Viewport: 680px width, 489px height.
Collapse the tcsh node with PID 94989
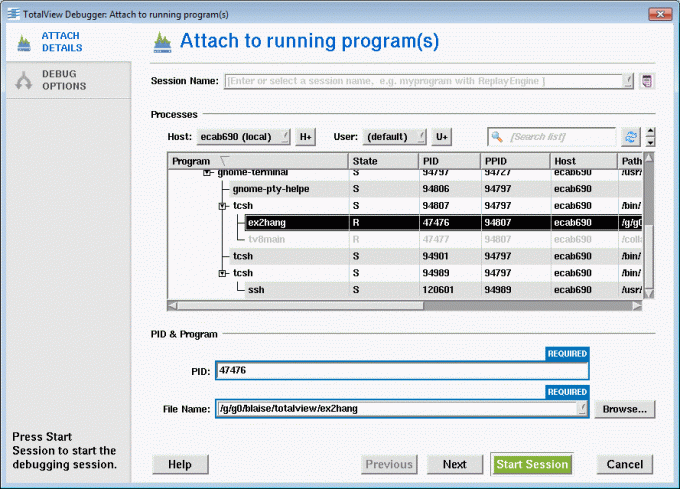tap(222, 273)
